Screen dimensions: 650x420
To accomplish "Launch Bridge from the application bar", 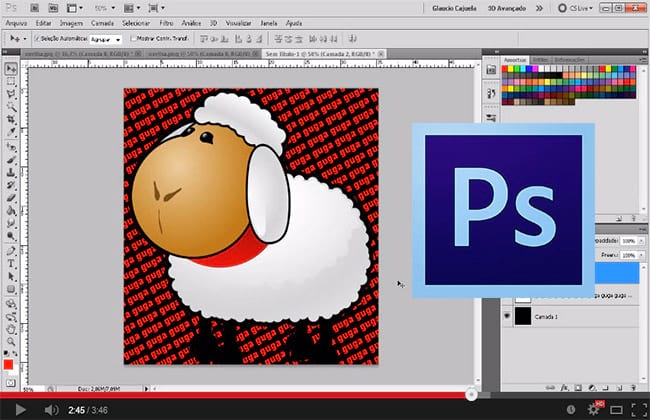I will pyautogui.click(x=34, y=8).
